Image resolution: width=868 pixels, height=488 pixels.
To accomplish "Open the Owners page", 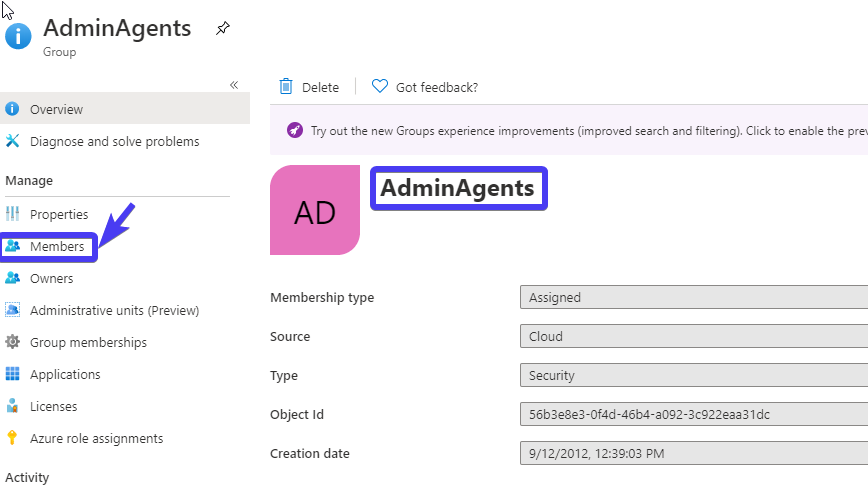I will tap(51, 279).
